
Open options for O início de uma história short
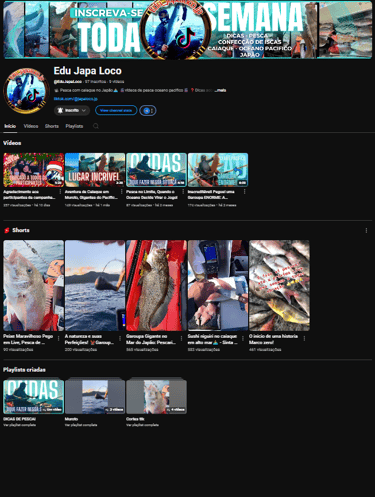tap(304, 338)
